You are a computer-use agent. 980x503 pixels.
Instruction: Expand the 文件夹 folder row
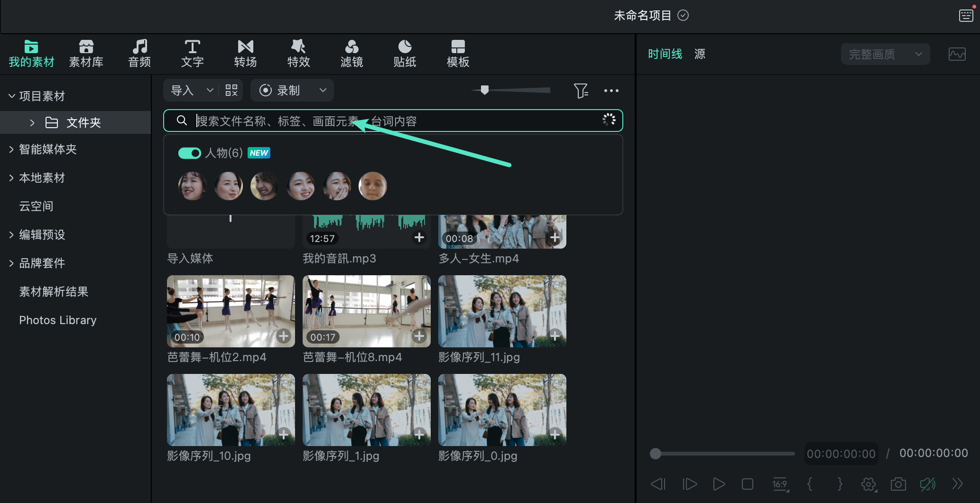(x=32, y=122)
